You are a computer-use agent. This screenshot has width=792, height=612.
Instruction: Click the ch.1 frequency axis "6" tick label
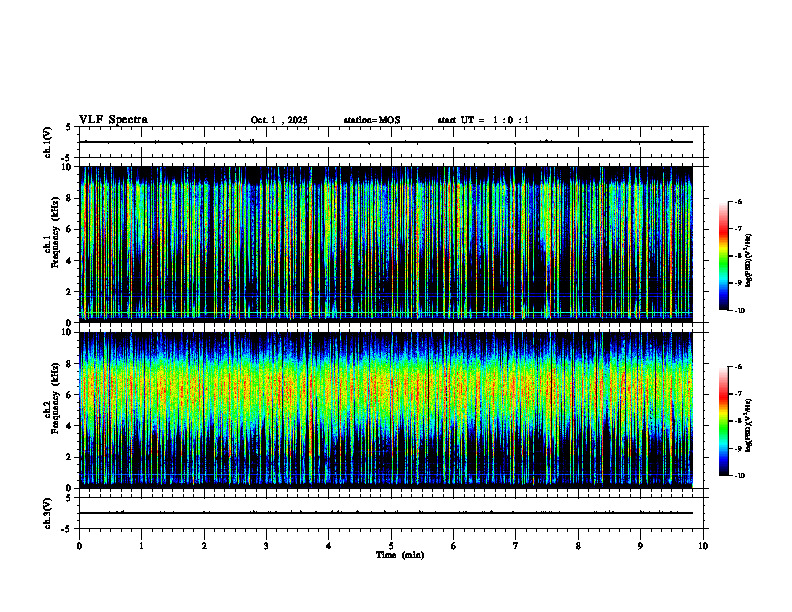tap(70, 229)
